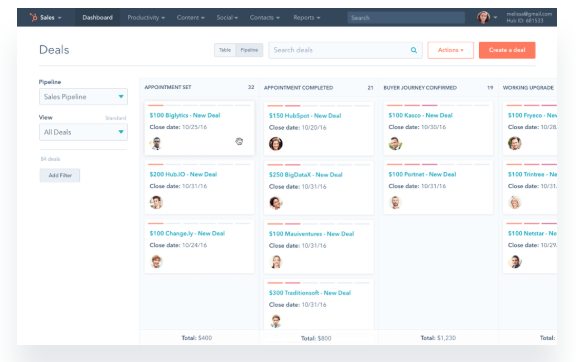Click the magnifier icon in Search deals
The height and width of the screenshot is (362, 576).
[x=414, y=50]
